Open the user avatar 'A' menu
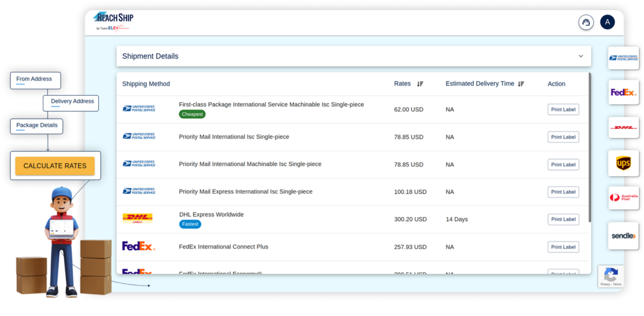644x316 pixels. pyautogui.click(x=608, y=22)
